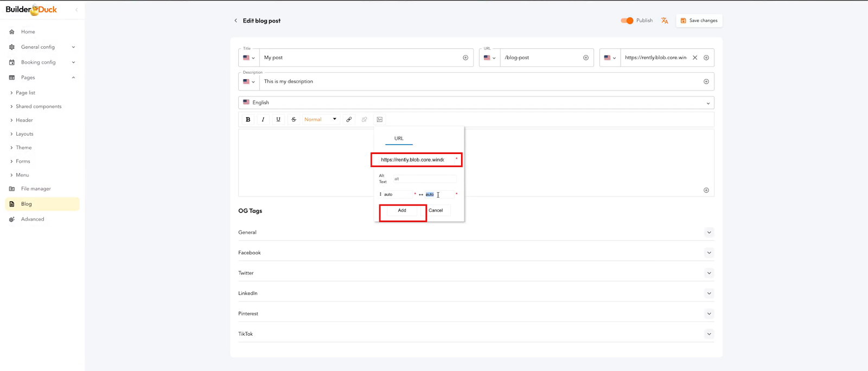Click the insert link icon
Image resolution: width=868 pixels, height=371 pixels.
click(349, 119)
